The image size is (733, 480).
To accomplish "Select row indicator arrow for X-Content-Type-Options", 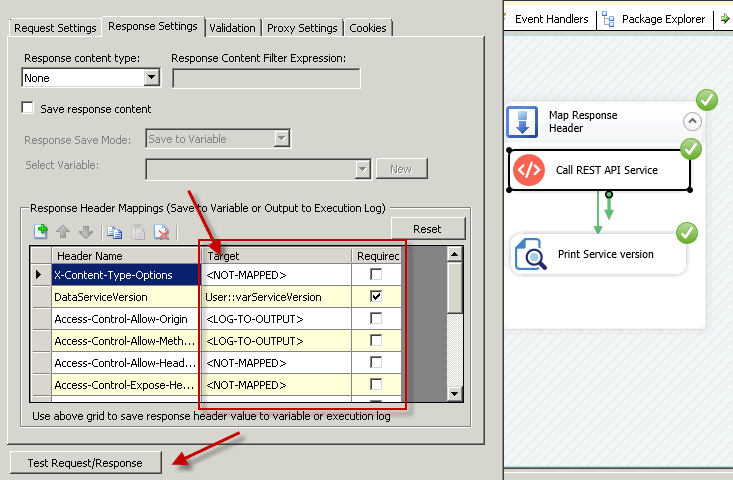I will click(40, 275).
